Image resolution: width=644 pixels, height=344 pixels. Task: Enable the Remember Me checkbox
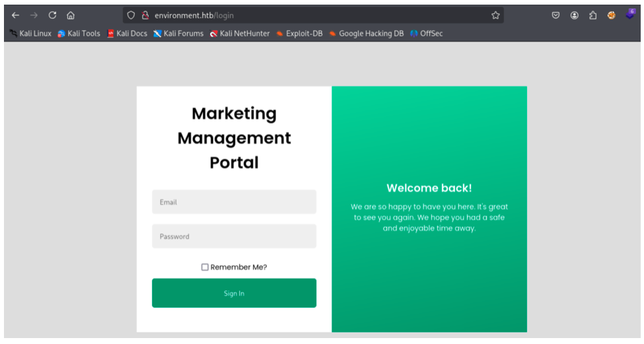pos(205,267)
